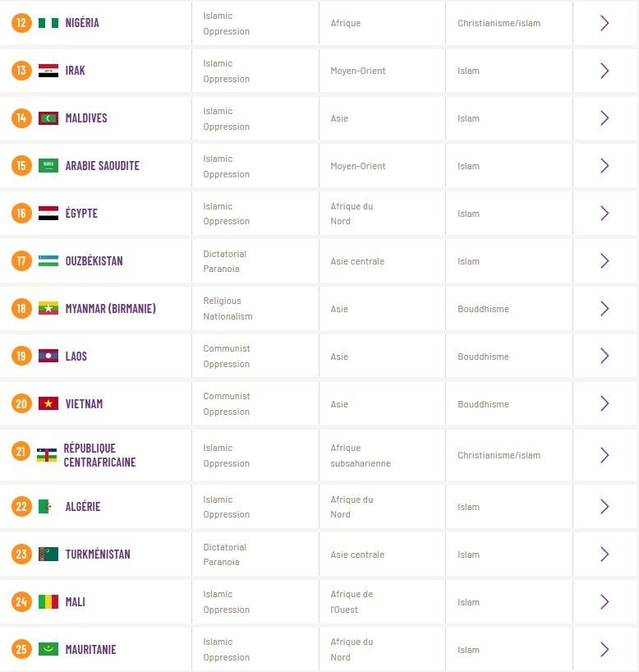Open the Laos row chevron
This screenshot has width=639, height=672.
[605, 357]
